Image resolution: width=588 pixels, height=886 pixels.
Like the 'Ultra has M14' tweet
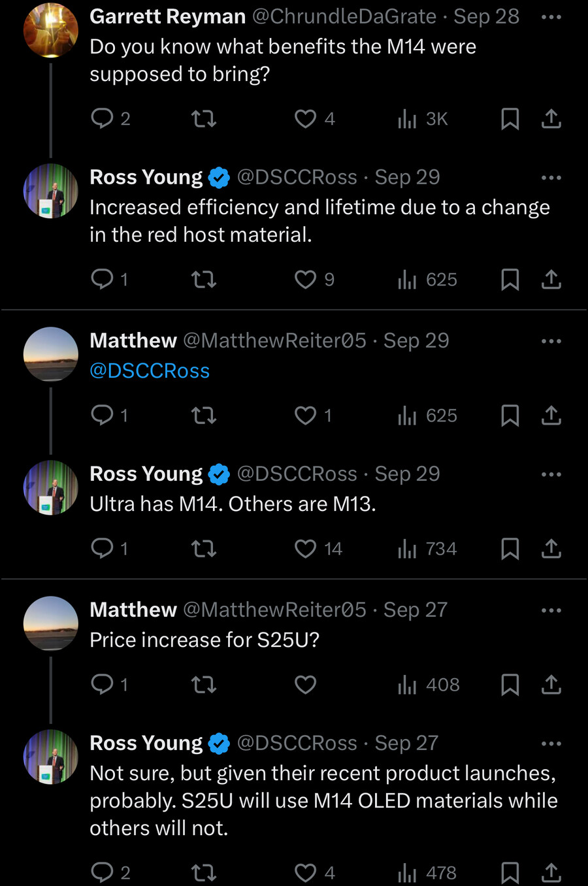pos(305,548)
